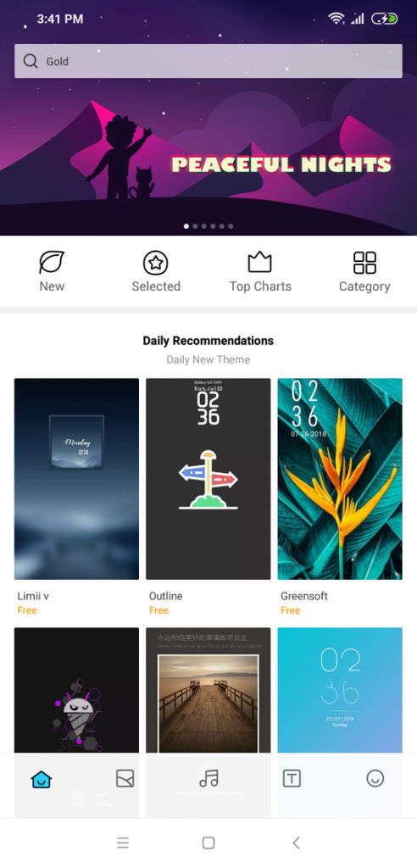Select the second banner page dot

coord(195,225)
